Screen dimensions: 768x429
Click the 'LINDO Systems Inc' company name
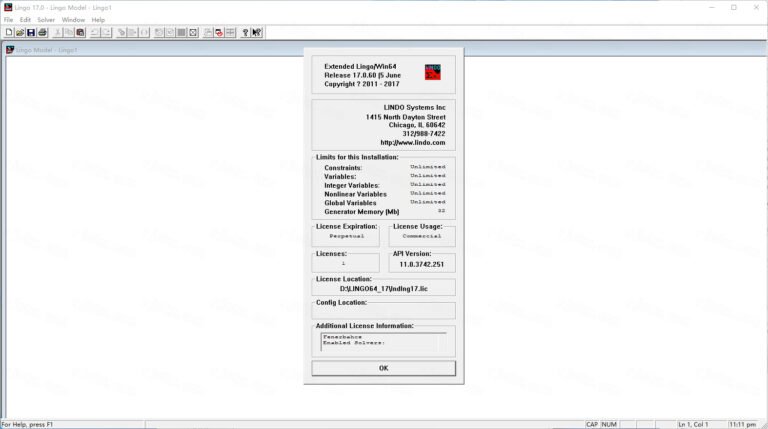[414, 107]
